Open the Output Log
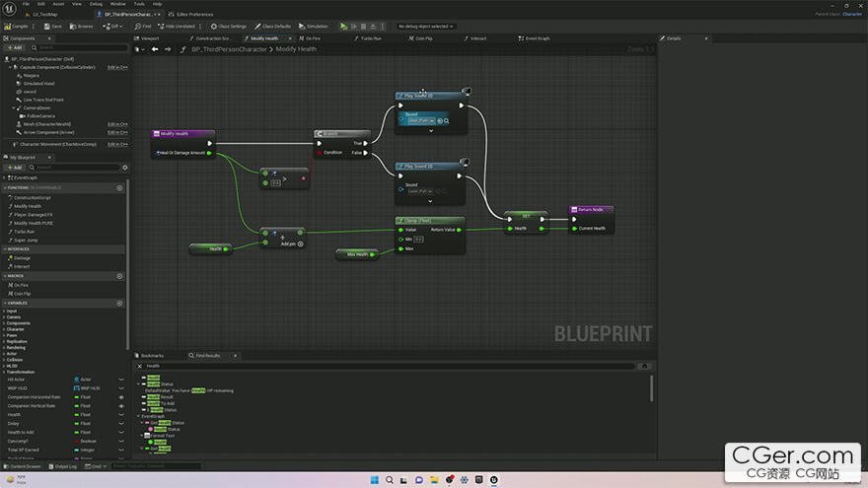This screenshot has width=868, height=488. [x=62, y=466]
